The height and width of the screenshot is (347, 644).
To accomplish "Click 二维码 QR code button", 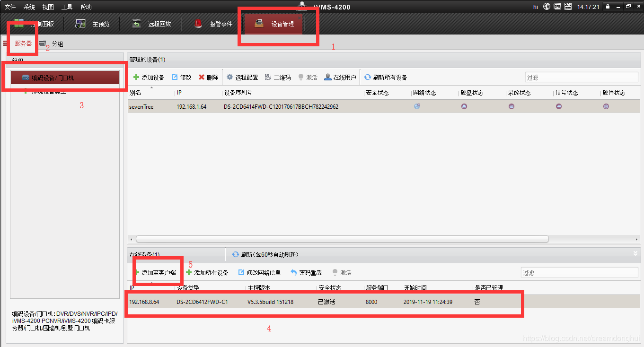I will [277, 77].
